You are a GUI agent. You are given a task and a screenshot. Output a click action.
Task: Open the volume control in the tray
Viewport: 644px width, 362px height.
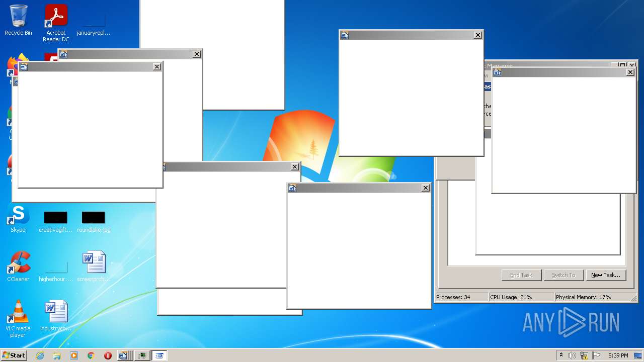tap(572, 355)
